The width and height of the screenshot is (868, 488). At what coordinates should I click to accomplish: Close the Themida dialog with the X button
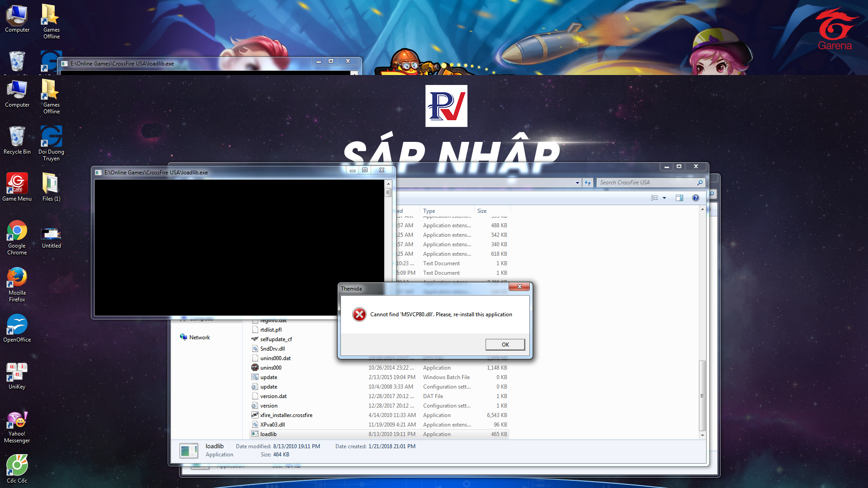tap(519, 286)
